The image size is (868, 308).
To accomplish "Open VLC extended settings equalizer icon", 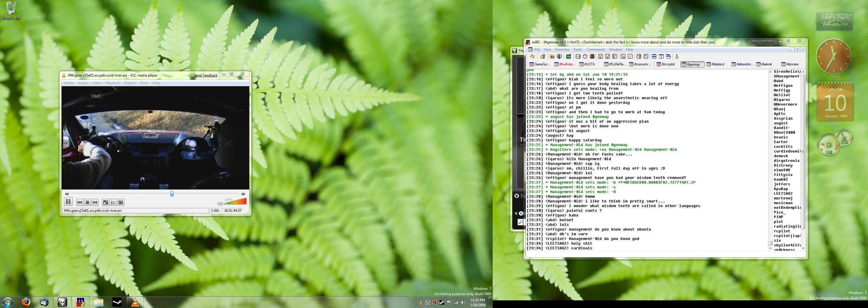I will [x=121, y=202].
